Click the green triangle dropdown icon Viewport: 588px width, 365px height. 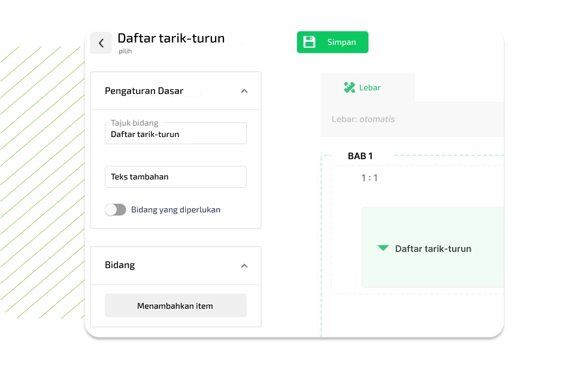383,248
